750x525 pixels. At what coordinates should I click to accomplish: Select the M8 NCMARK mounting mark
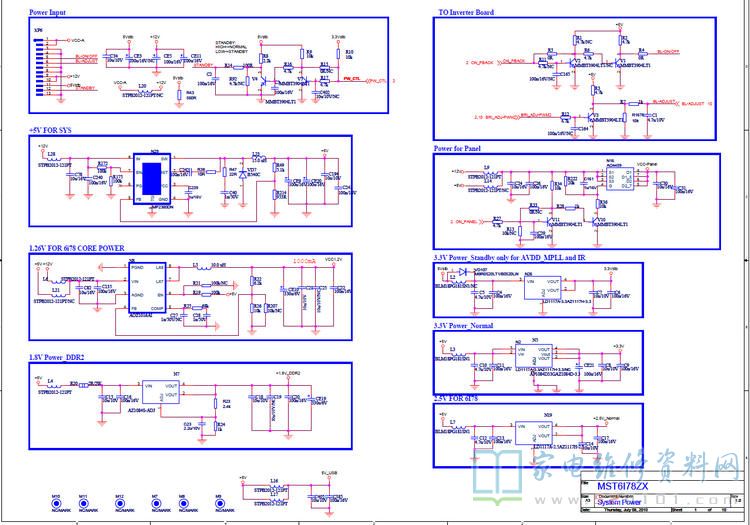pyautogui.click(x=183, y=503)
